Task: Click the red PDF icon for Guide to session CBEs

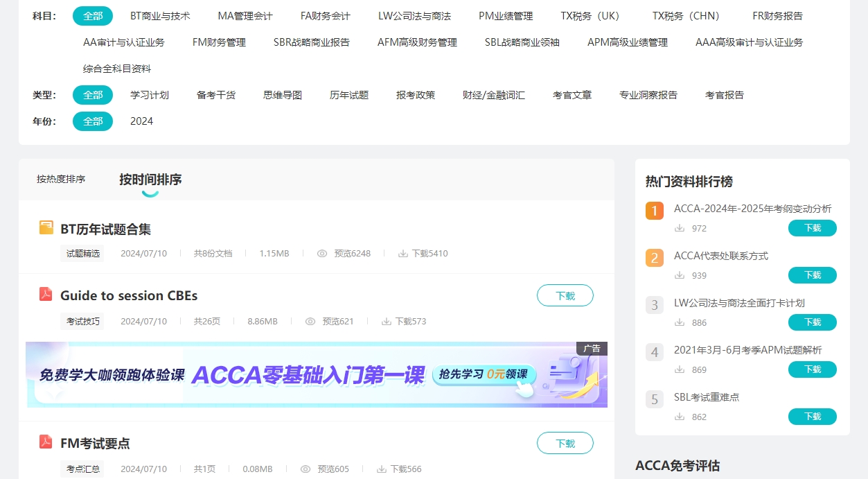Action: pyautogui.click(x=46, y=295)
